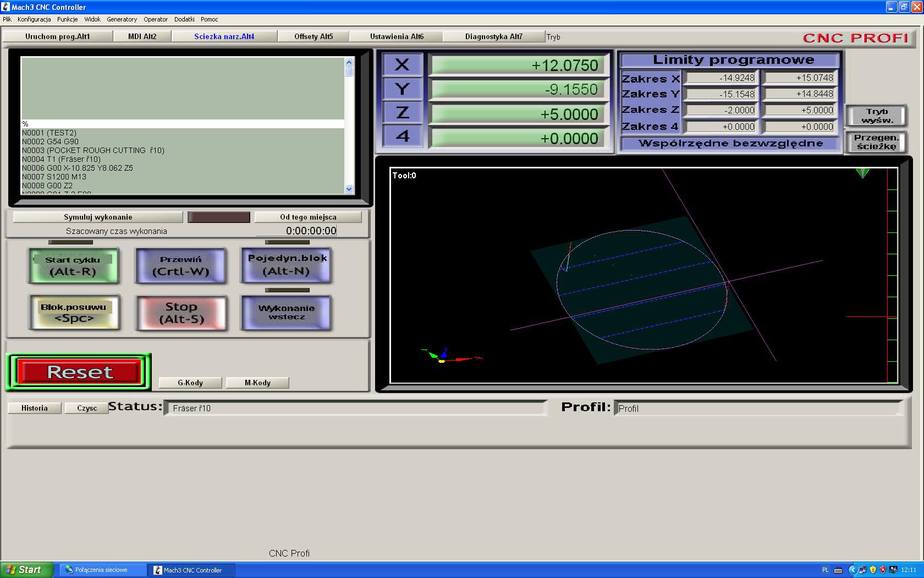Click Zakres Y maximum +14.8448 field
This screenshot has height=578, width=924.
[x=800, y=94]
